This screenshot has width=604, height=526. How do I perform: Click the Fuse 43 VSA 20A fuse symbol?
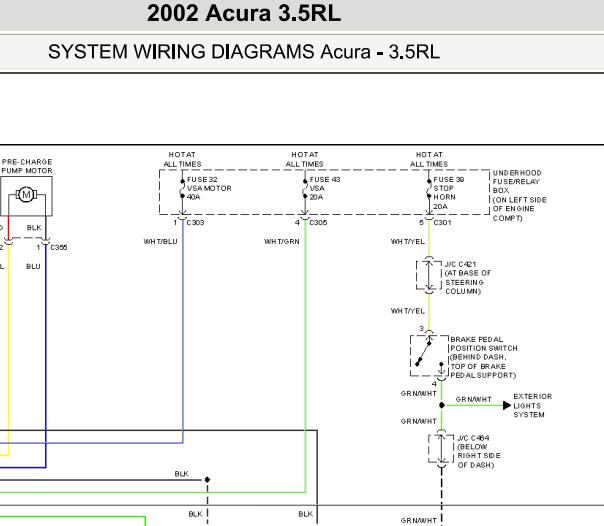(x=305, y=188)
